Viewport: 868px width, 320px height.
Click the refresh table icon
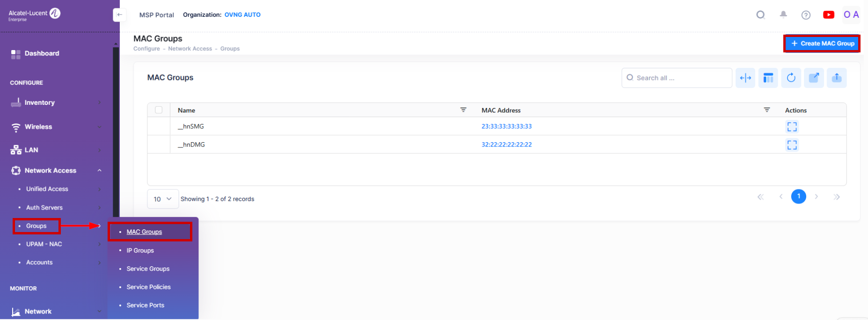[x=791, y=78]
